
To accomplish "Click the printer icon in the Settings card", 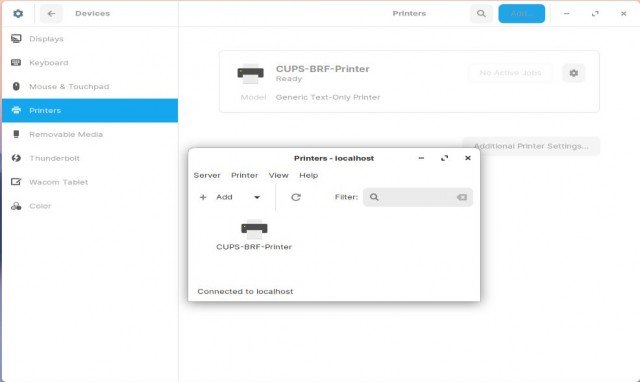I will click(x=251, y=74).
